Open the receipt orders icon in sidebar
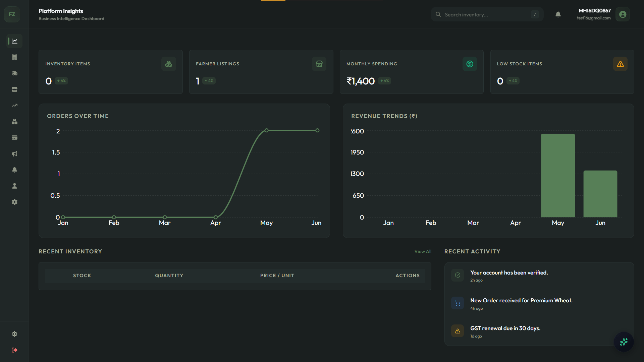This screenshot has height=362, width=644. click(x=14, y=57)
